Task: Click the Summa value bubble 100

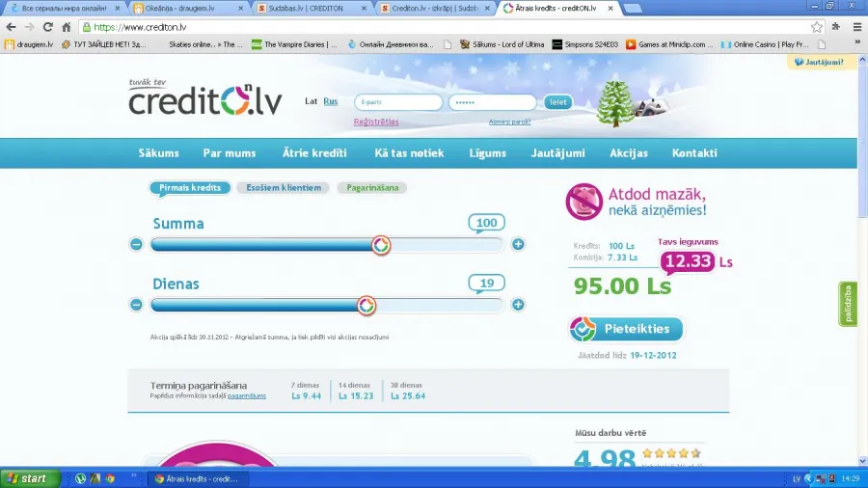Action: pyautogui.click(x=487, y=223)
